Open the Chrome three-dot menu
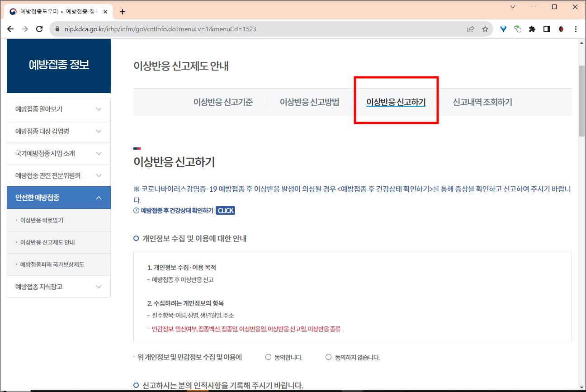 coord(576,28)
